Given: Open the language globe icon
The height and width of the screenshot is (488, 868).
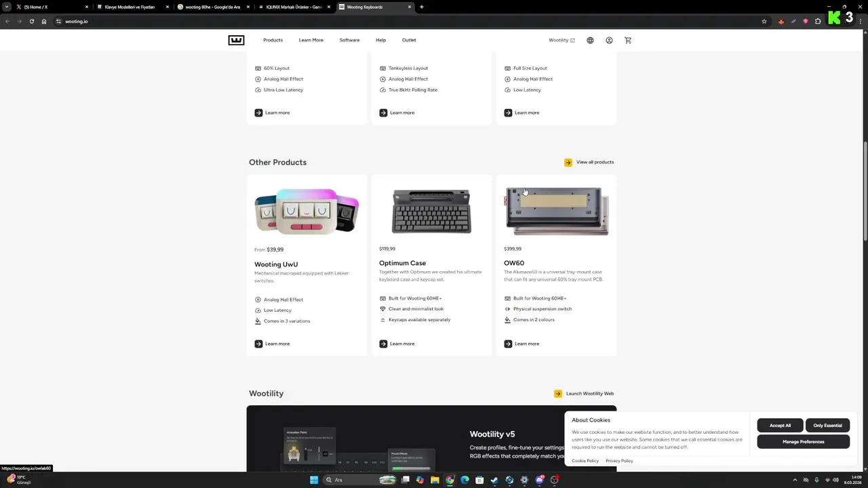Looking at the screenshot, I should (590, 40).
